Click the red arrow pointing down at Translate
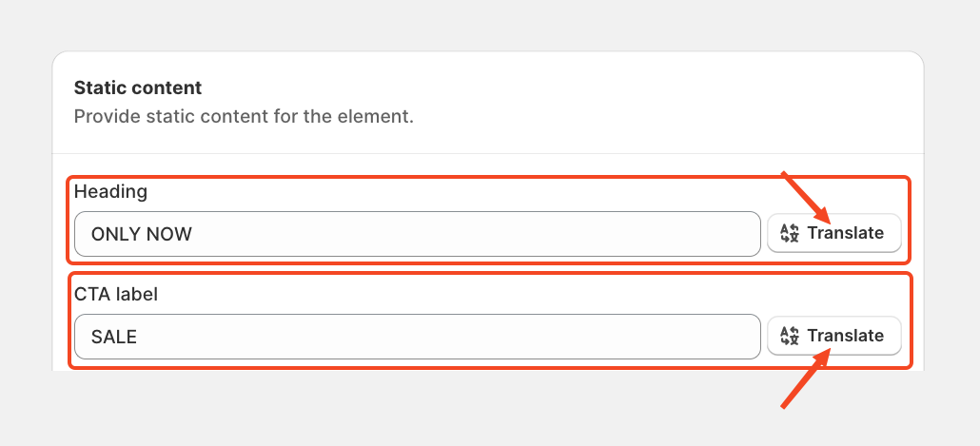The height and width of the screenshot is (446, 980). click(807, 198)
